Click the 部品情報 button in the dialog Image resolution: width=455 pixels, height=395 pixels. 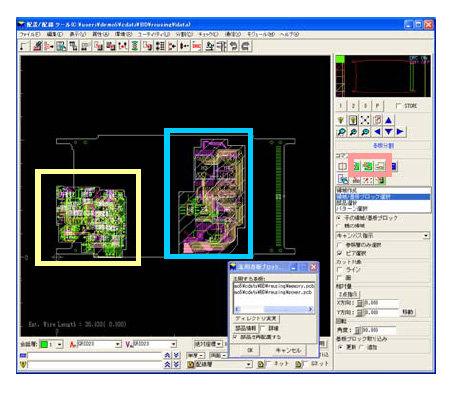pos(246,328)
